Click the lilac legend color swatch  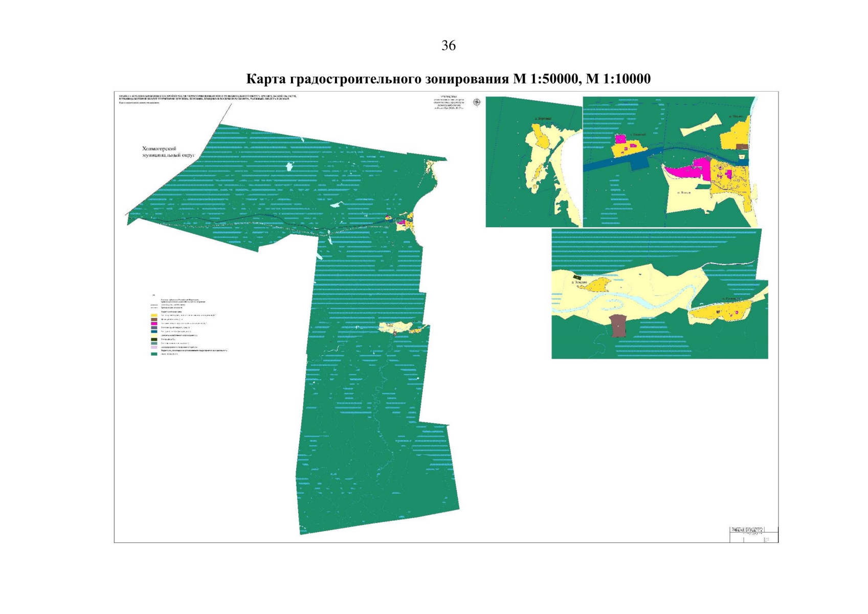coord(154,347)
